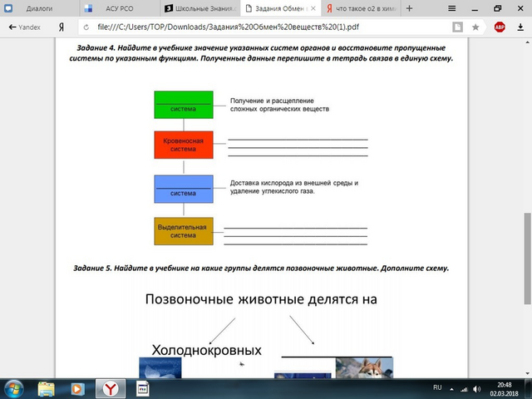The image size is (532, 399).
Task: Click the yellow Выделительная система block
Action: click(x=184, y=231)
